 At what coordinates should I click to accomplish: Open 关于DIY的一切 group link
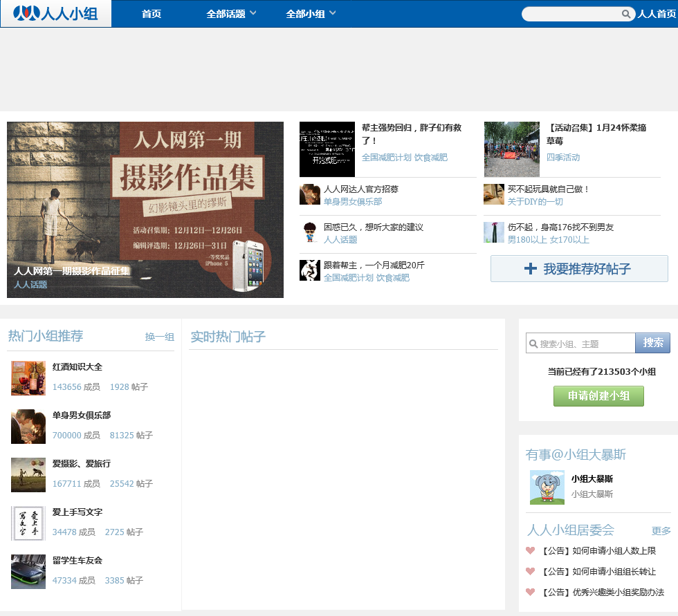click(x=535, y=202)
